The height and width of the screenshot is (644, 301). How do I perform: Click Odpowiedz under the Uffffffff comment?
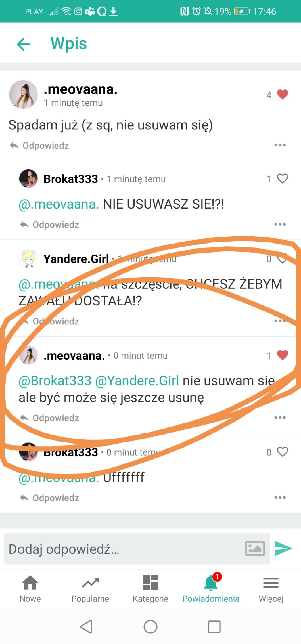[x=49, y=498]
